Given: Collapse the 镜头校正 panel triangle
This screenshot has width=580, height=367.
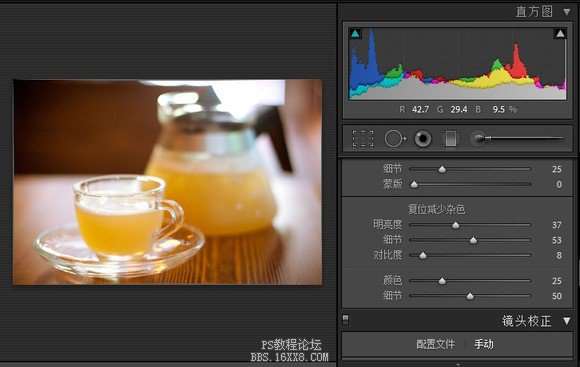Looking at the screenshot, I should [566, 321].
